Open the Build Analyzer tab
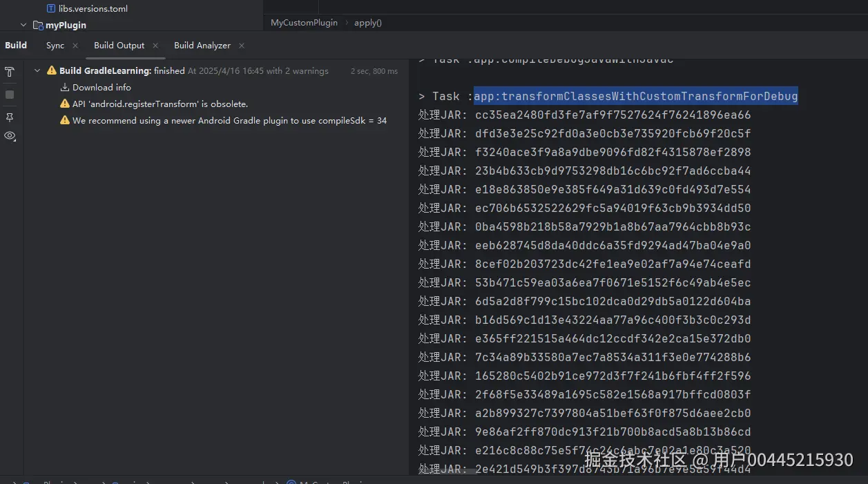The width and height of the screenshot is (868, 484). pyautogui.click(x=202, y=46)
